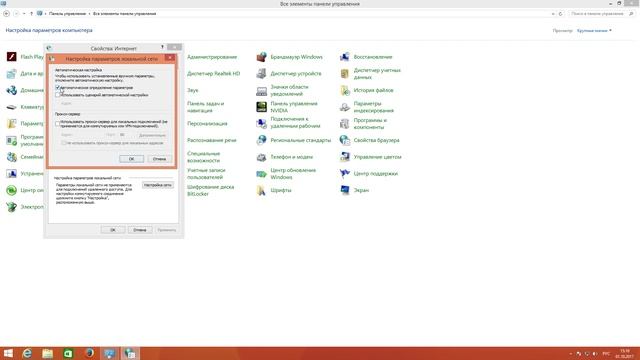Open the NVIDIA control panel icon

coord(261,107)
